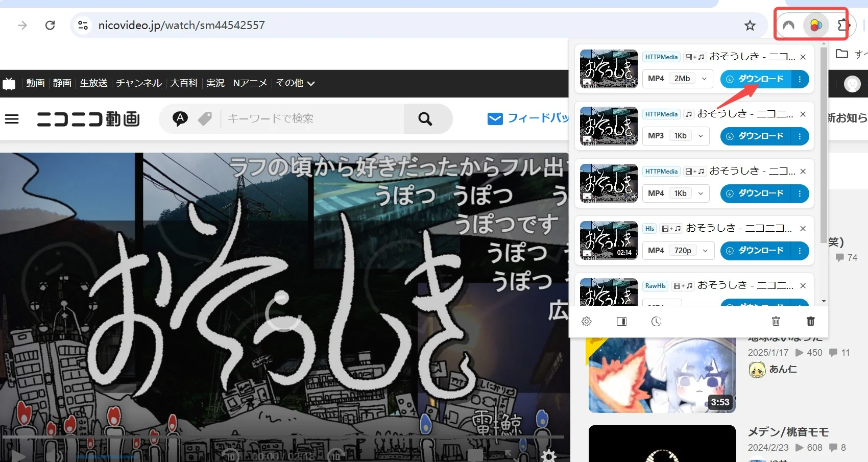
Task: Click the popup list vertical scrollbar
Action: point(824,145)
